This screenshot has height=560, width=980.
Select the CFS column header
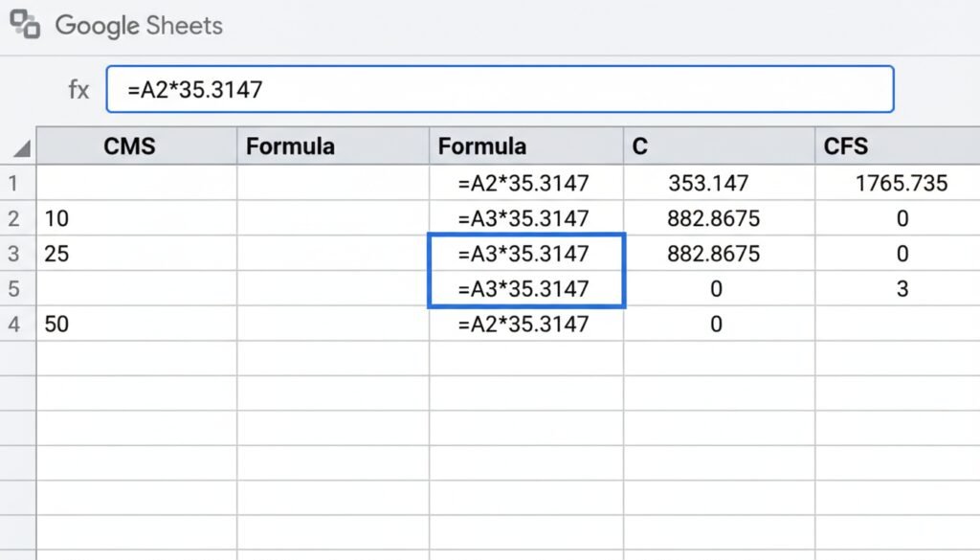[x=898, y=146]
